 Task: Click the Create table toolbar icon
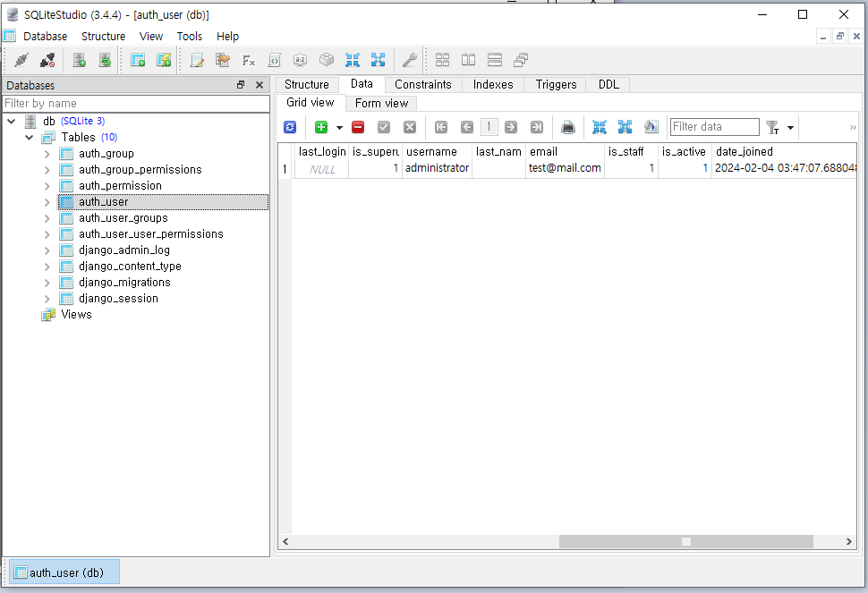(x=137, y=60)
